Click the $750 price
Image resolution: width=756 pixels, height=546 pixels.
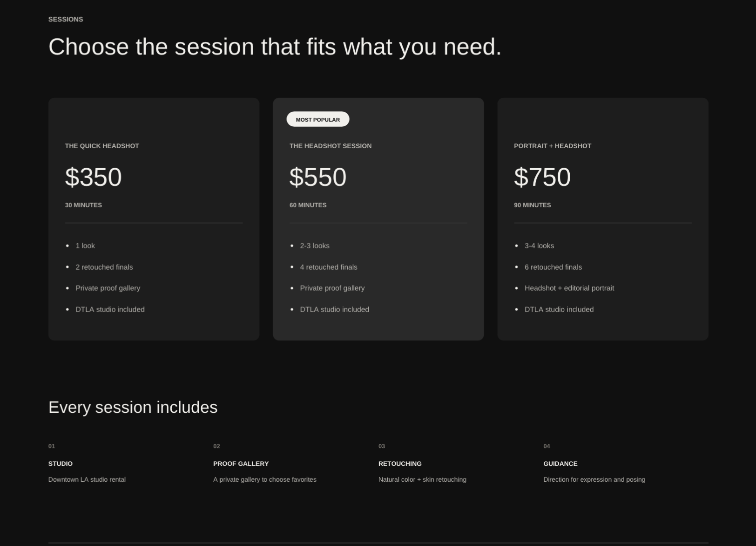[542, 177]
